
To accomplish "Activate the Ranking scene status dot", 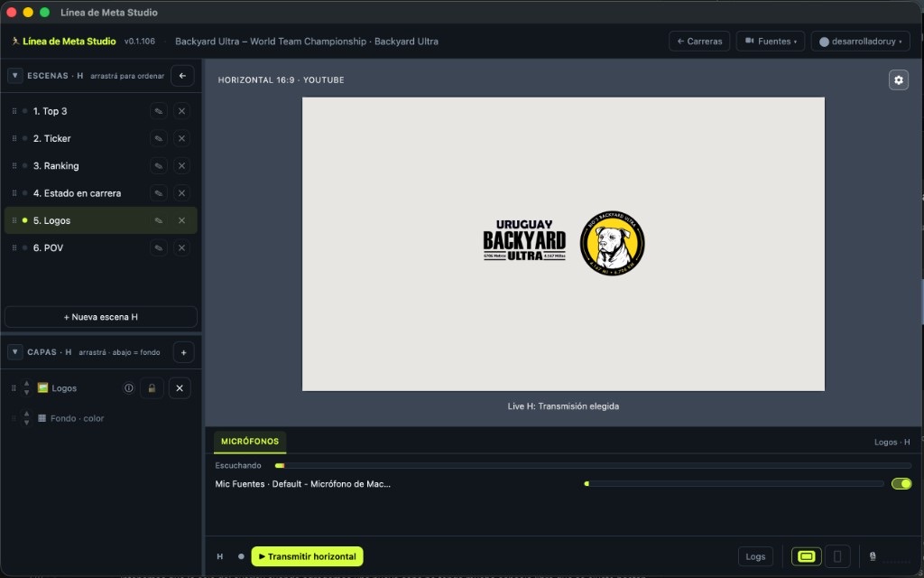I will pyautogui.click(x=24, y=166).
